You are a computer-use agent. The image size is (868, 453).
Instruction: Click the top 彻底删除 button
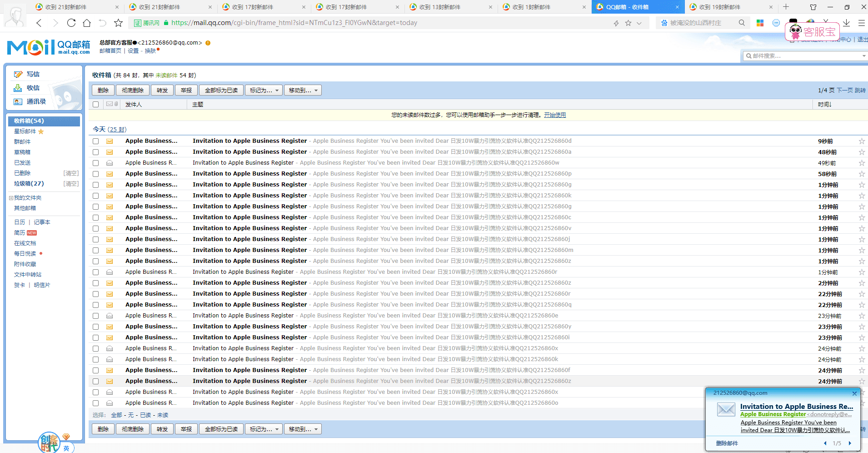133,91
